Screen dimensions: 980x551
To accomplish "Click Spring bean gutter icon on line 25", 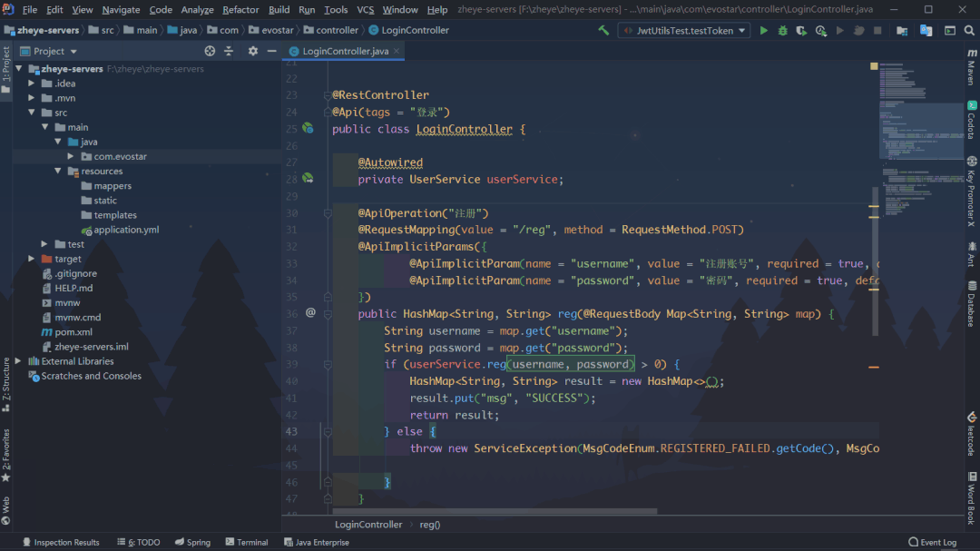I will (x=308, y=128).
